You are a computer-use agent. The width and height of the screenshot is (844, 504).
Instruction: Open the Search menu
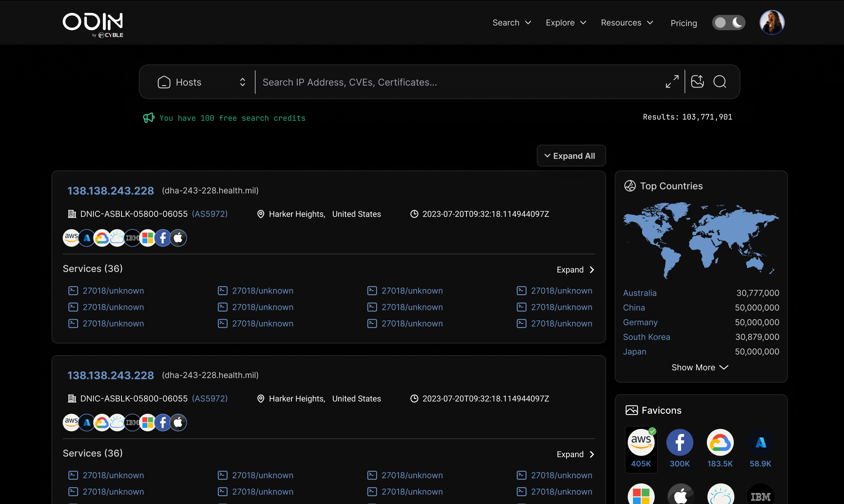tap(511, 23)
